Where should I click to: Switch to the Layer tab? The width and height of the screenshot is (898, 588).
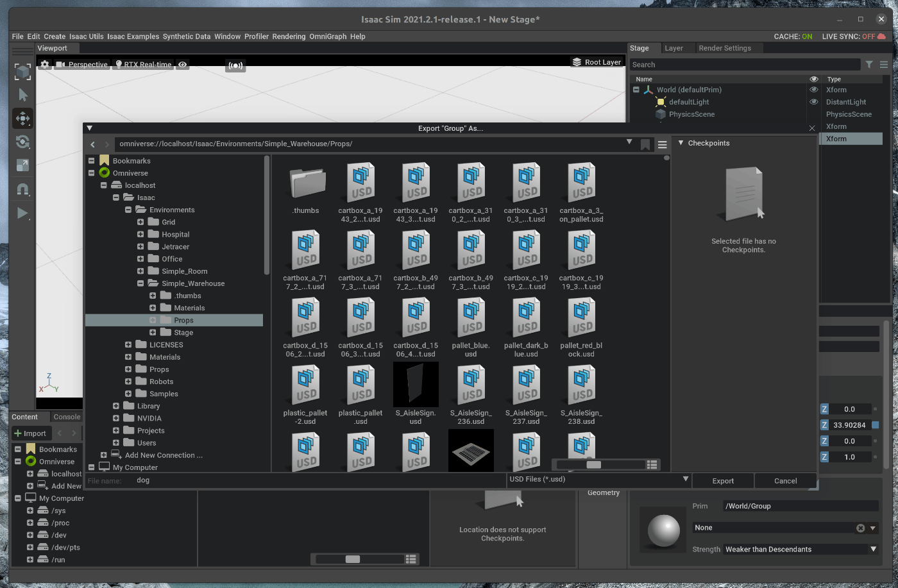coord(673,48)
